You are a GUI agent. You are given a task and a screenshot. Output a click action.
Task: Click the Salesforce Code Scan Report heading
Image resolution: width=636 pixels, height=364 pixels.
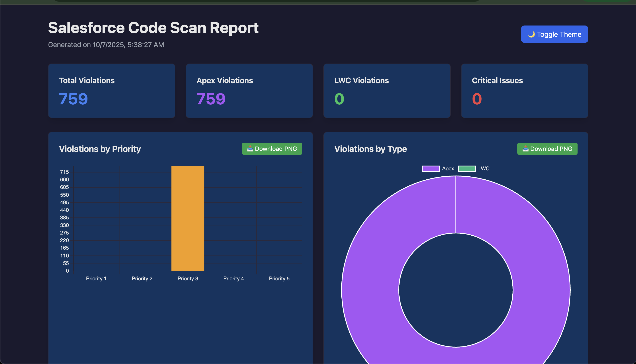153,27
